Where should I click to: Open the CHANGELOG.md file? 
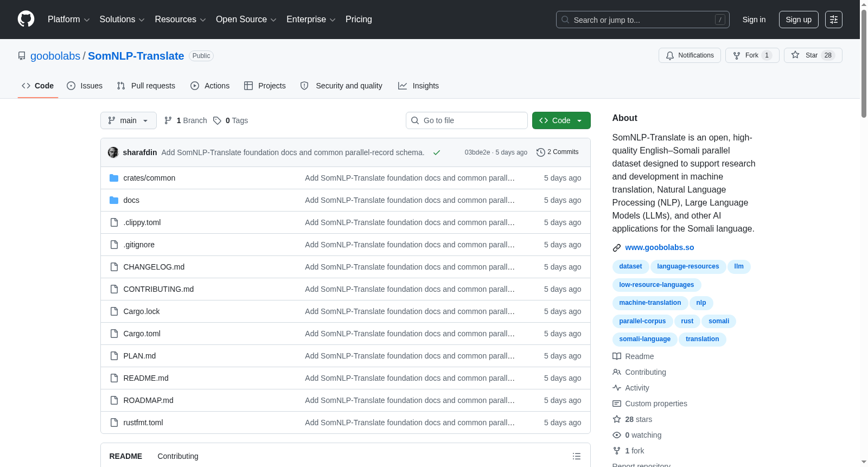(x=154, y=267)
